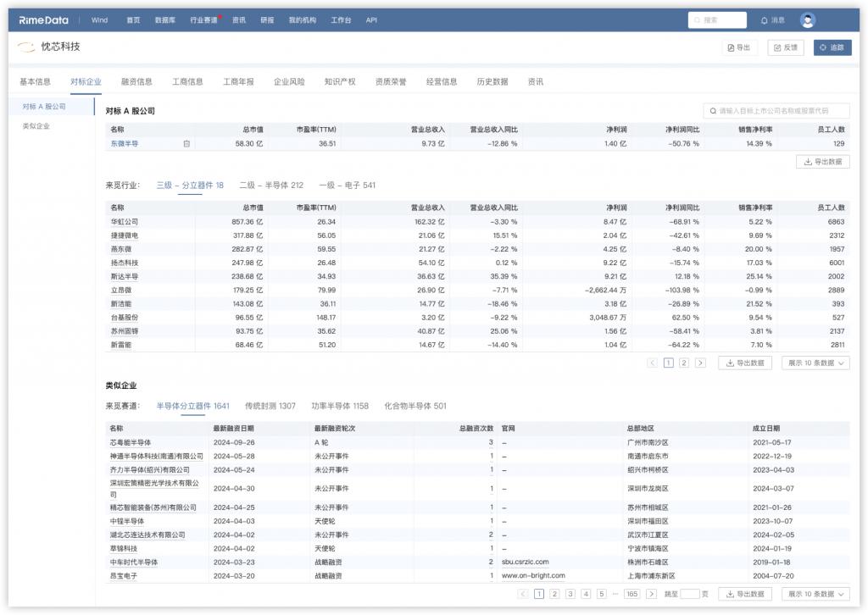Click the delete icon beside 东微半导
Screen dimensions: 868x615
[x=186, y=144]
